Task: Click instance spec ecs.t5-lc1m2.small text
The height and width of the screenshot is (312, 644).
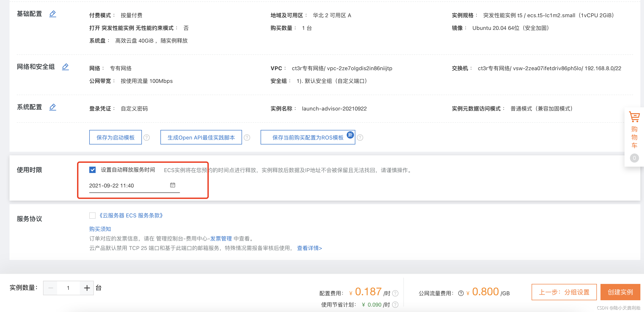Action: (x=551, y=15)
